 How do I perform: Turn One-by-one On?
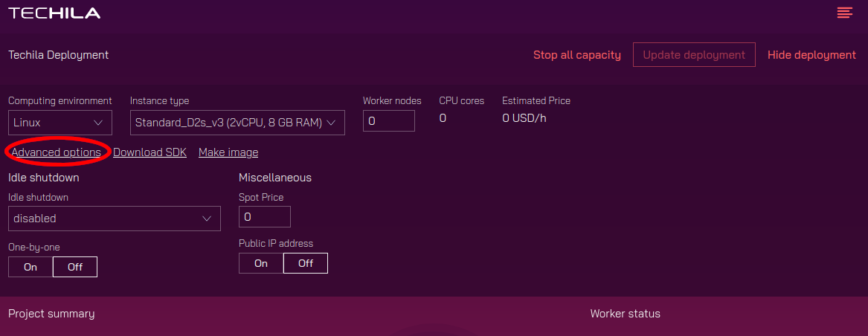point(30,267)
